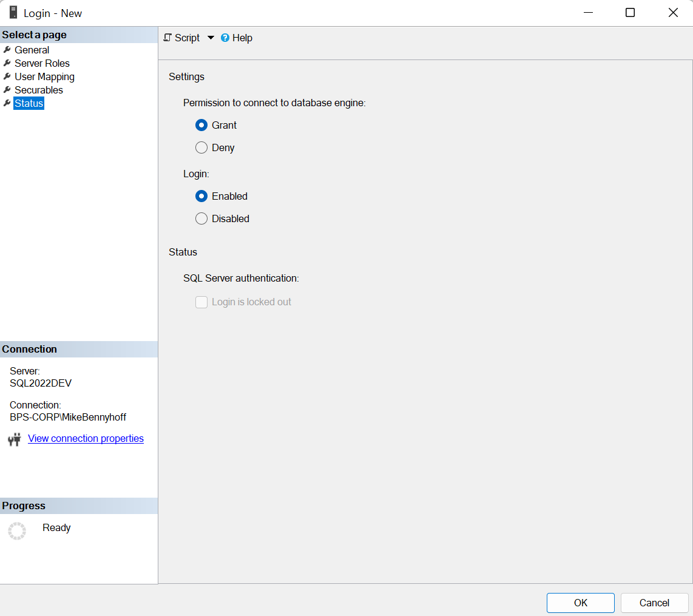Viewport: 693px width, 616px height.
Task: Go to the User Mapping page
Action: click(x=45, y=76)
